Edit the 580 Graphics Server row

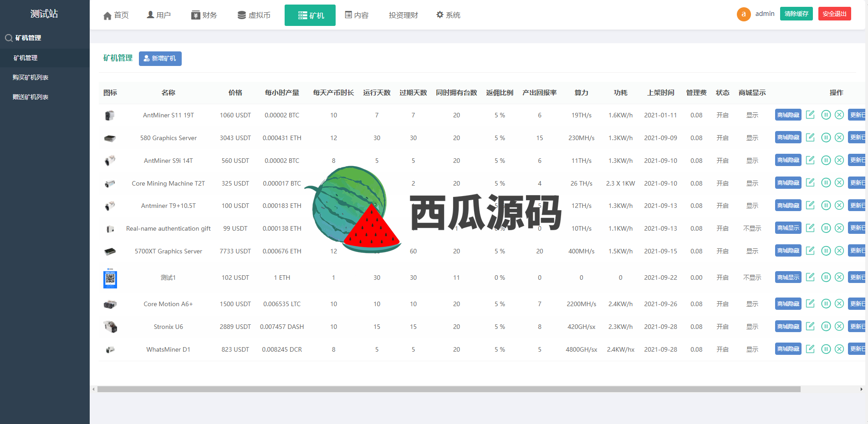coord(810,137)
